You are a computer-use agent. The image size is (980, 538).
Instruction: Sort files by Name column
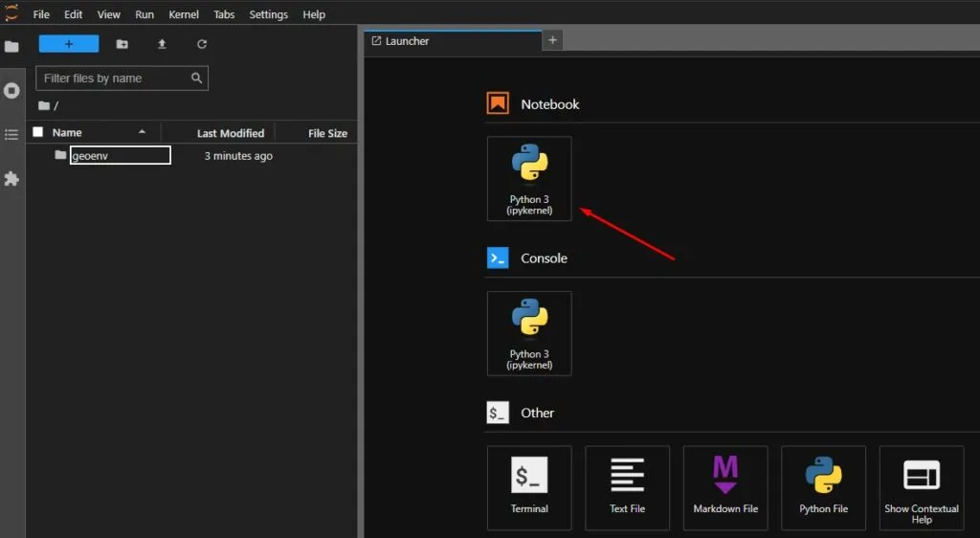pos(67,132)
